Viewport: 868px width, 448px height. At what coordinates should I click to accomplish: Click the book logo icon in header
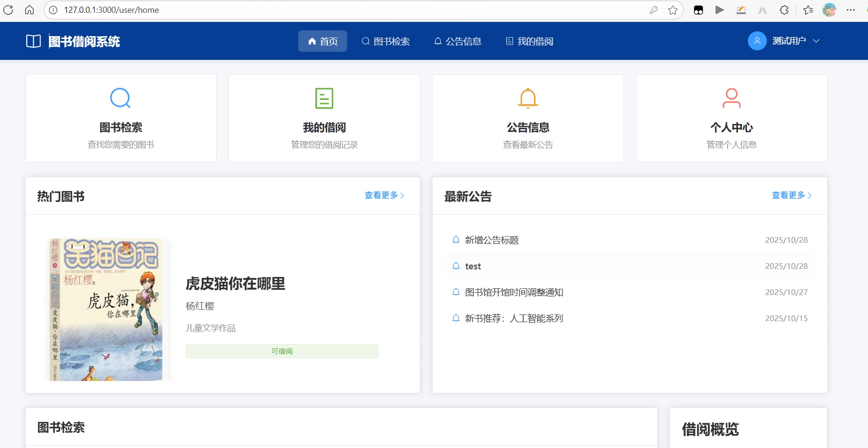(33, 41)
